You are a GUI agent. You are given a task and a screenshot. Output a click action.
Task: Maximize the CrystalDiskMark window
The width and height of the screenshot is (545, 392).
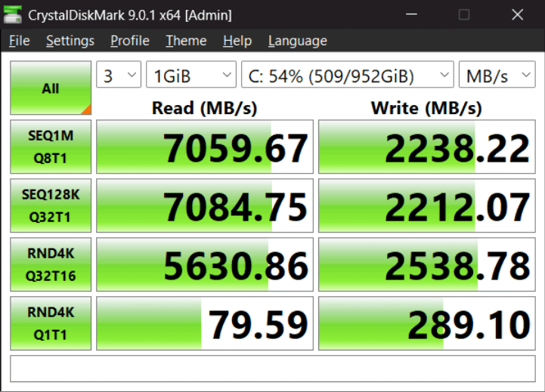(464, 14)
